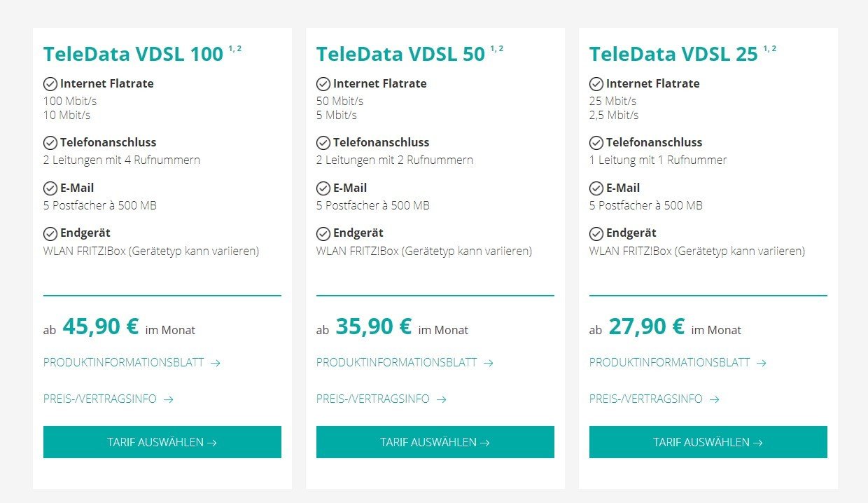This screenshot has width=868, height=503.
Task: Click the 27,90 € price text
Action: (647, 326)
